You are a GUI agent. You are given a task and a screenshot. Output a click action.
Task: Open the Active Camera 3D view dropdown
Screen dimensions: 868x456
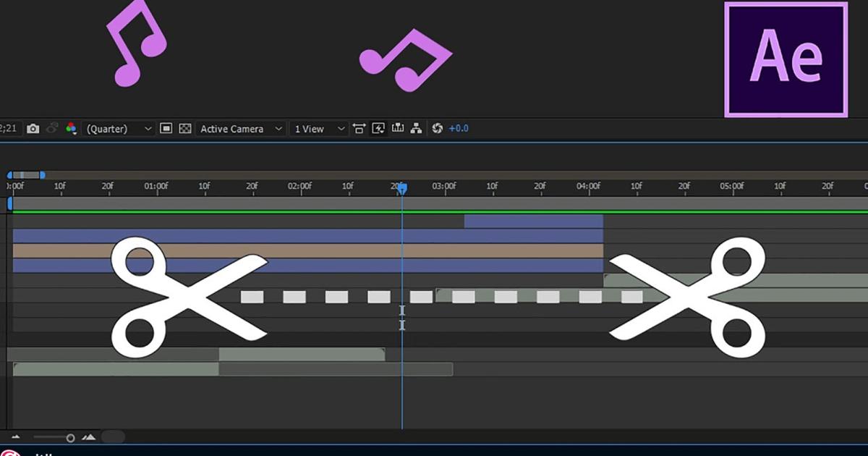tap(242, 128)
